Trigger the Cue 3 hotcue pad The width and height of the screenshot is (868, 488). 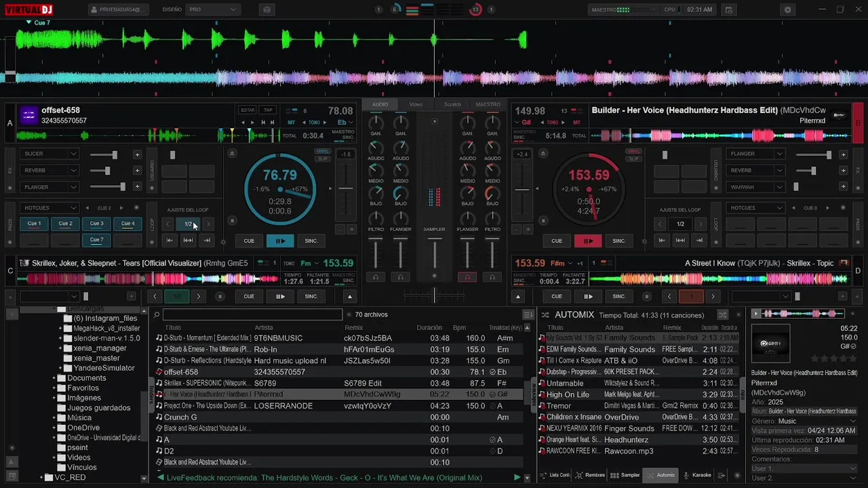(x=96, y=224)
